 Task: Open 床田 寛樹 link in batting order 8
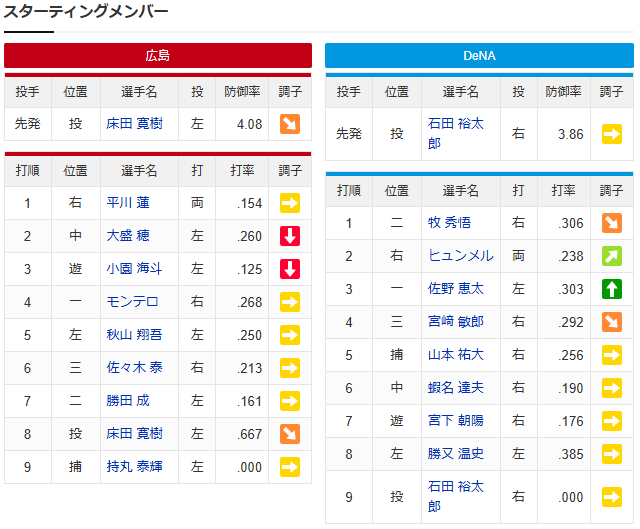point(134,434)
